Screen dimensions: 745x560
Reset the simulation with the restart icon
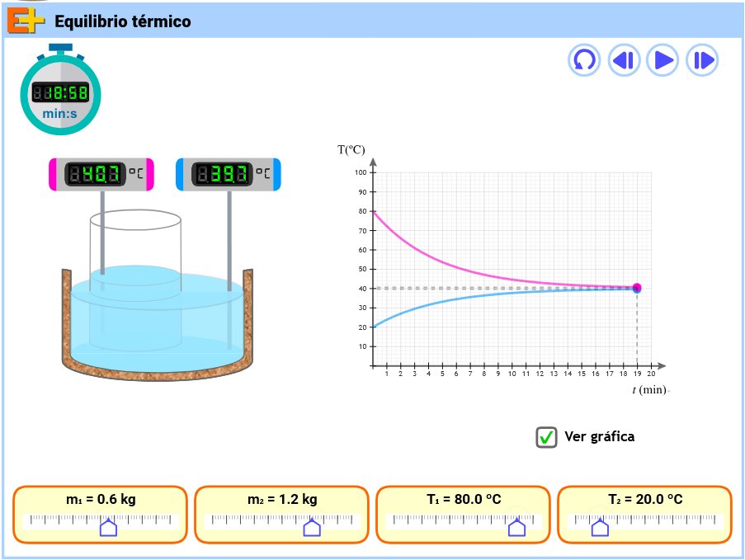pos(584,60)
